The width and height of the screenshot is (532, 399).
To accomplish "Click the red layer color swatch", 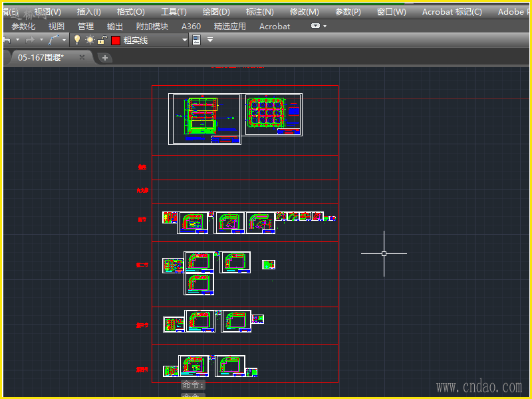I will [115, 40].
